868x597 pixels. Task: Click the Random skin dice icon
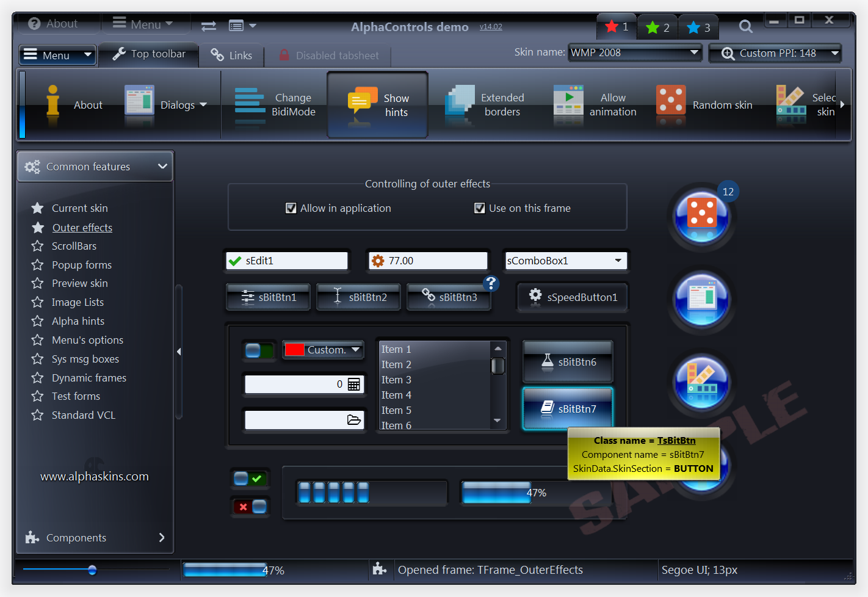(x=670, y=101)
